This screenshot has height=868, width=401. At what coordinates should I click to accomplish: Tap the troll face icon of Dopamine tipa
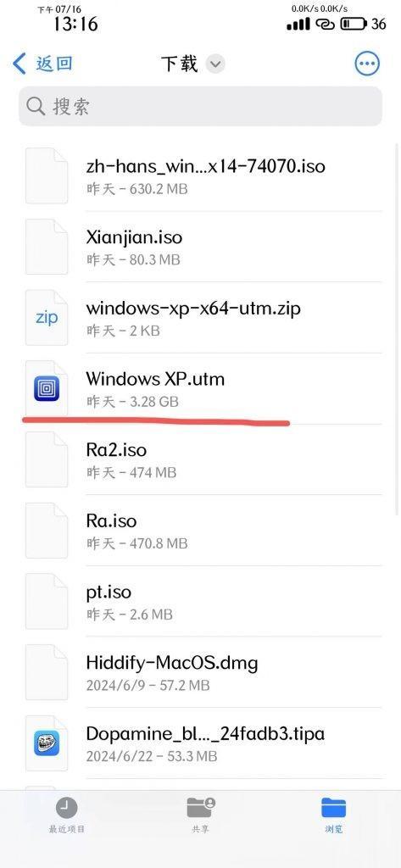pyautogui.click(x=47, y=743)
